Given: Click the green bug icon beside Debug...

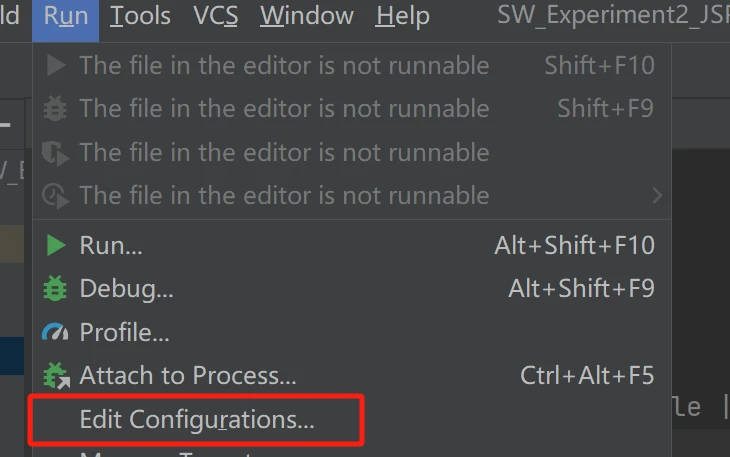Looking at the screenshot, I should 55,289.
